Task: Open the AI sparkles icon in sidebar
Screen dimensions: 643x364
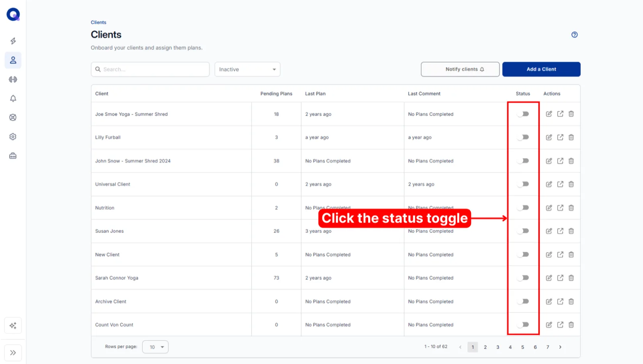Action: point(13,326)
